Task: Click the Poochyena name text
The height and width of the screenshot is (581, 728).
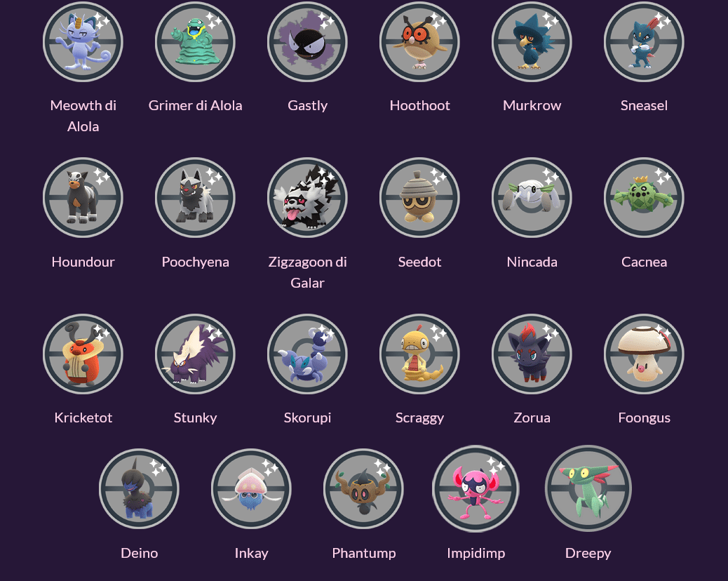Action: [196, 262]
